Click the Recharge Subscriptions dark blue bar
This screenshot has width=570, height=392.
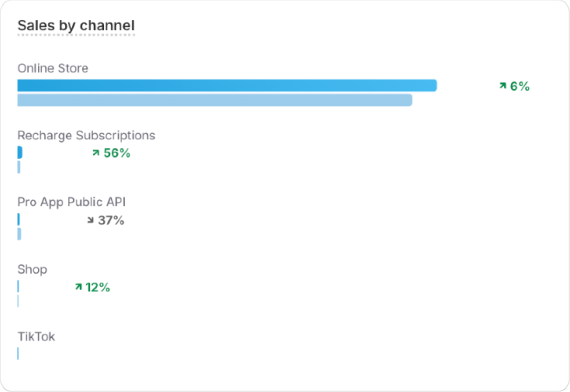(20, 152)
